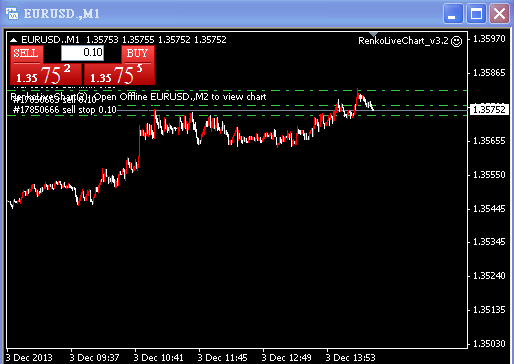Click the 3 Dec 13:53 time axis label
The image size is (514, 364).
[x=350, y=358]
